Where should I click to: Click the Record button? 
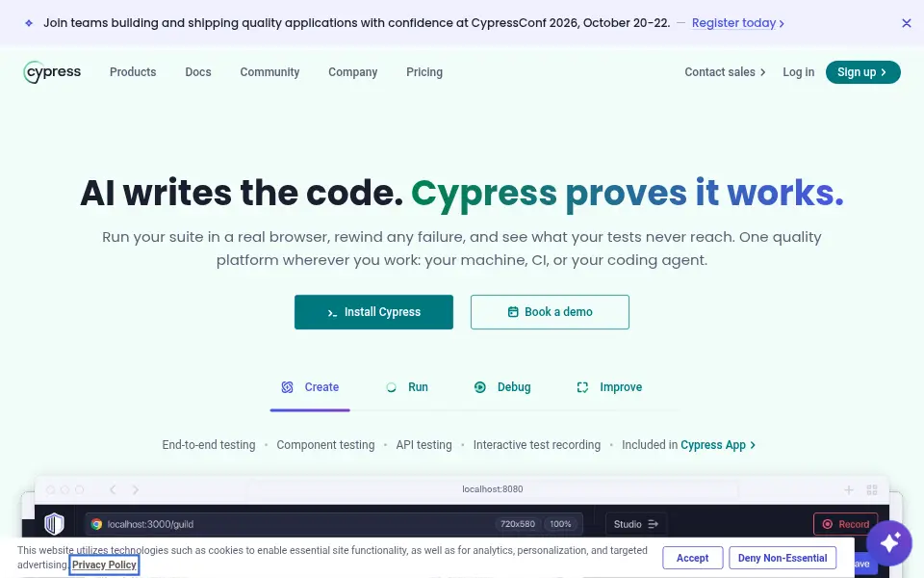click(x=846, y=524)
